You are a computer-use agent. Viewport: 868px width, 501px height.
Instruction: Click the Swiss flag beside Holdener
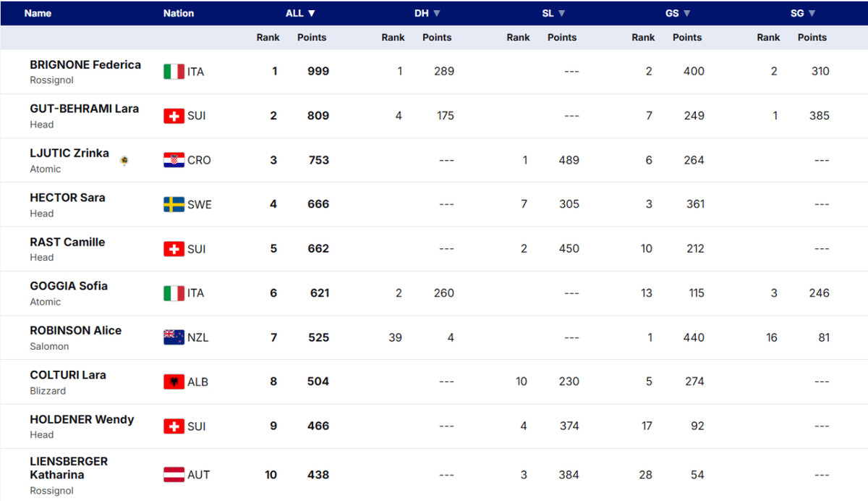(x=174, y=426)
